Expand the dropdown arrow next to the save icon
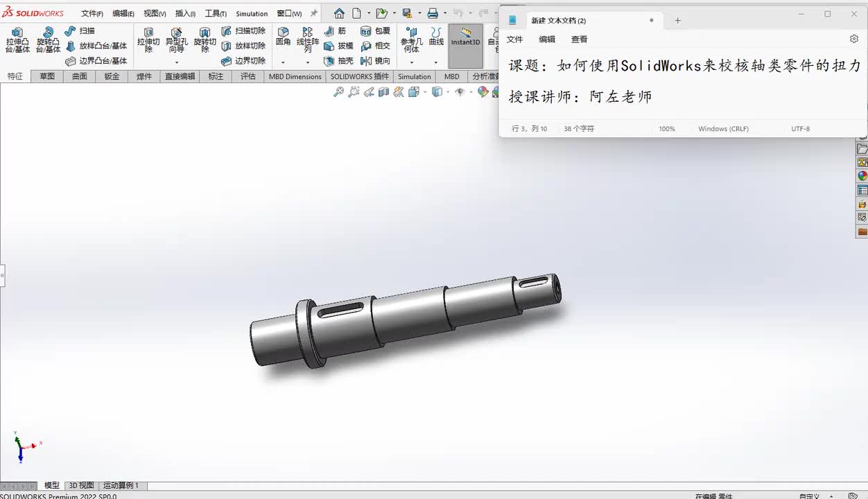This screenshot has height=499, width=868. [x=419, y=13]
